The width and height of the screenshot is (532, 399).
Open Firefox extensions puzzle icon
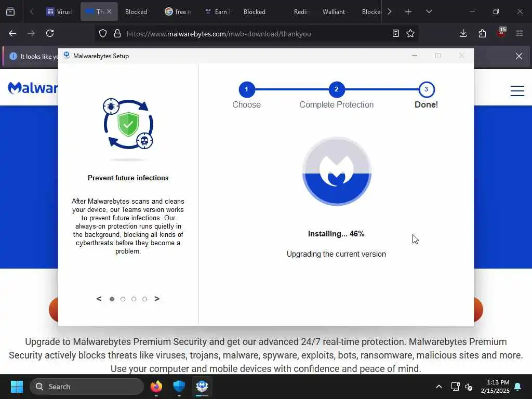482,33
